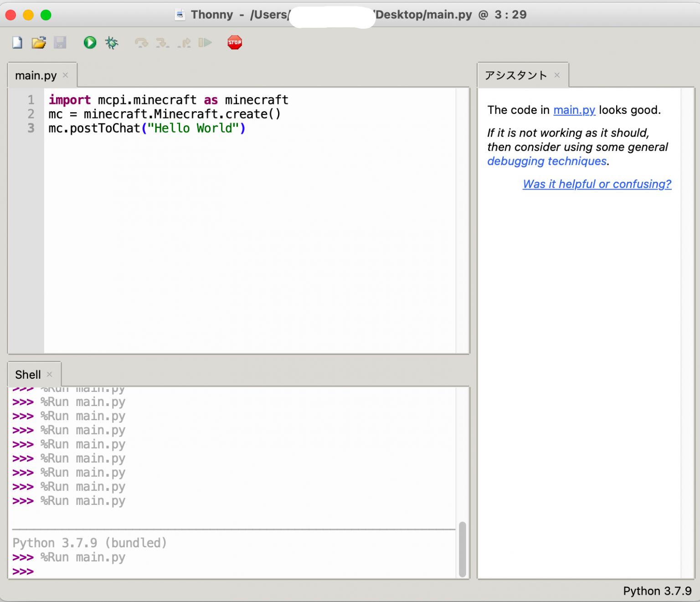Click the Step into icon
This screenshot has width=700, height=602.
click(x=162, y=43)
